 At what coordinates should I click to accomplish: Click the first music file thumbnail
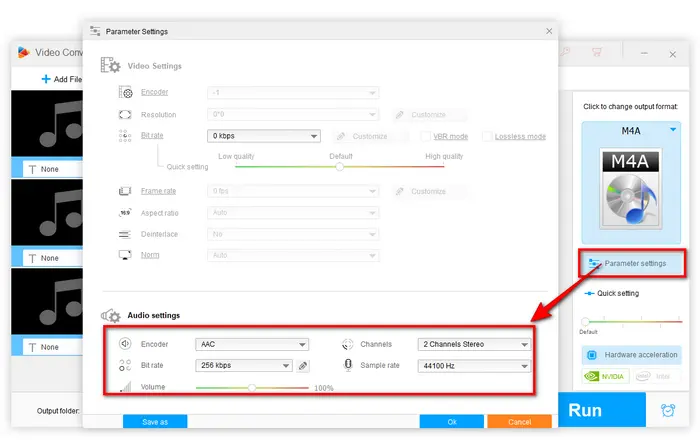coord(47,124)
